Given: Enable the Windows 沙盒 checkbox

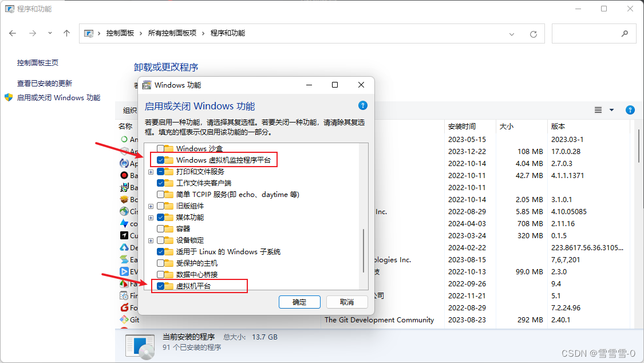Looking at the screenshot, I should 161,149.
